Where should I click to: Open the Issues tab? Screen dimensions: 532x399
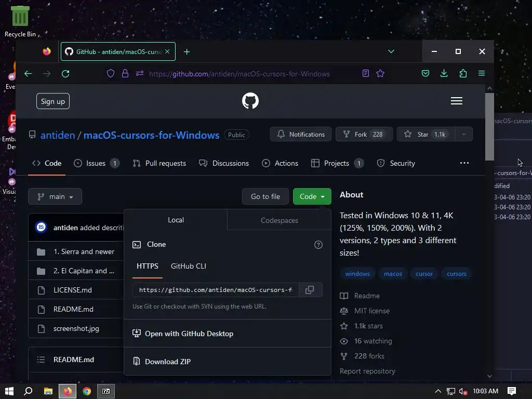point(97,163)
